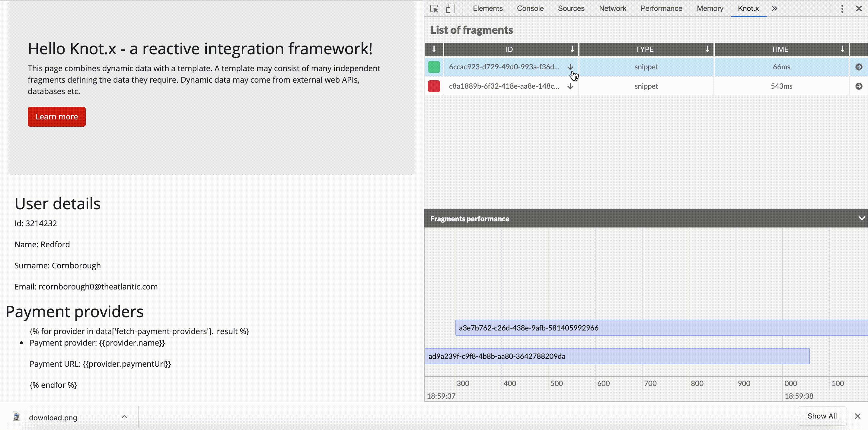Click the Learn more button
Viewport: 868px width, 430px height.
point(57,116)
